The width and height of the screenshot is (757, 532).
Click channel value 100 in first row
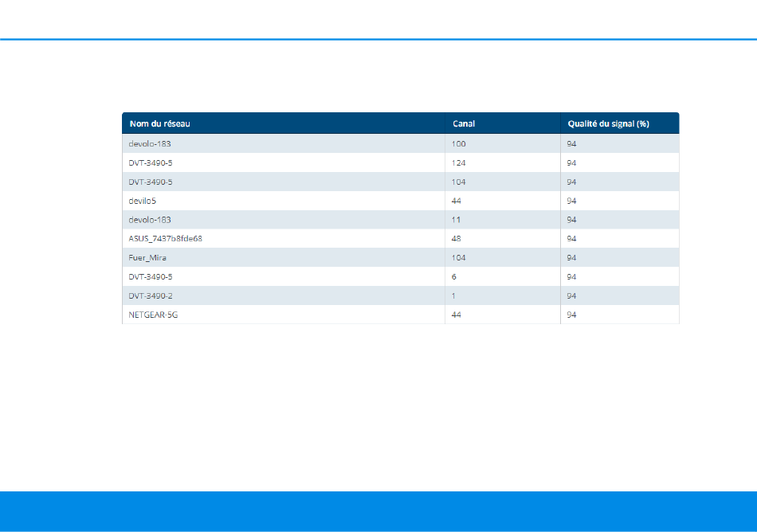tap(459, 143)
